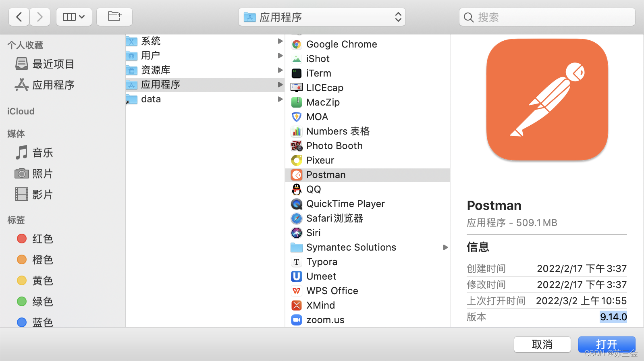This screenshot has width=644, height=361.
Task: Select the QuickTime Player app icon
Action: tap(297, 204)
